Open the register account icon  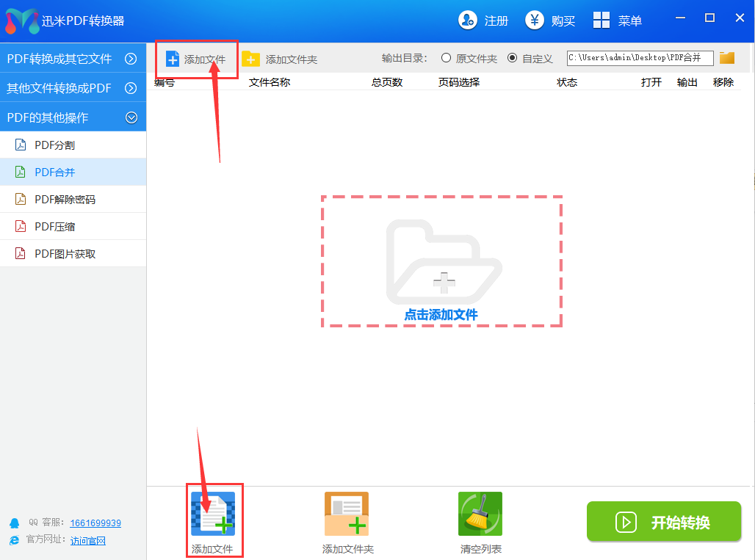pos(468,21)
